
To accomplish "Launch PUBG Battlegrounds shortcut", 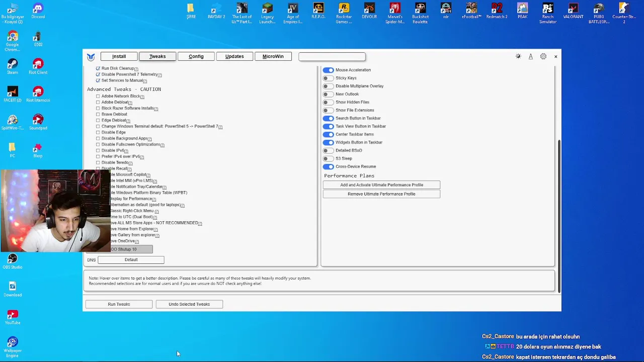I will [x=599, y=14].
